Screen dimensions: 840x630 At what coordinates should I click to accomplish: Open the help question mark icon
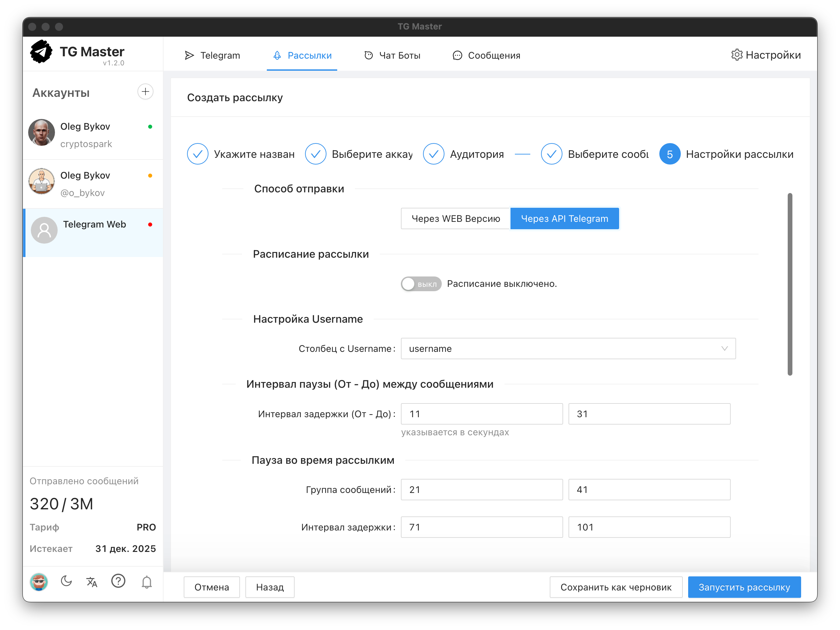coord(118,581)
